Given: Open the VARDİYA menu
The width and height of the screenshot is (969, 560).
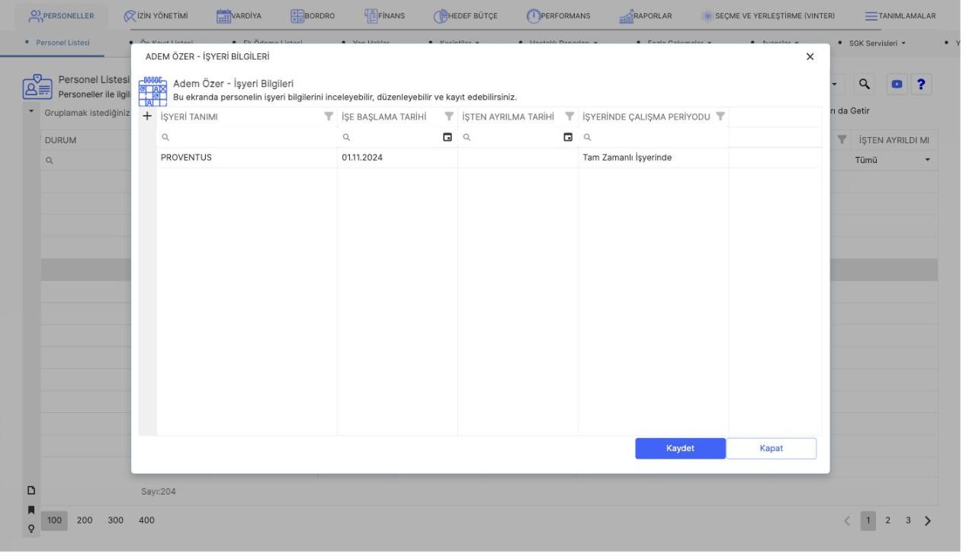Looking at the screenshot, I should (x=240, y=15).
